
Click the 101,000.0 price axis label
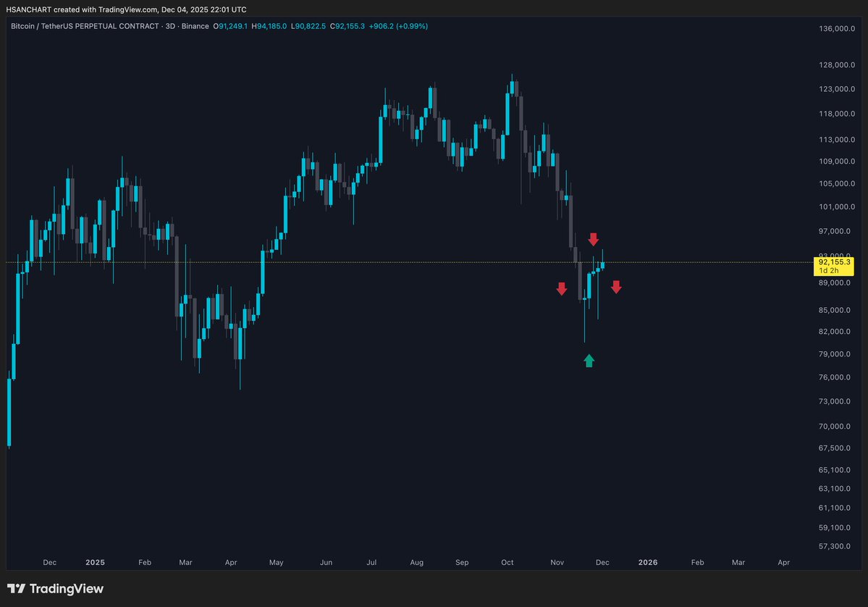click(x=837, y=207)
